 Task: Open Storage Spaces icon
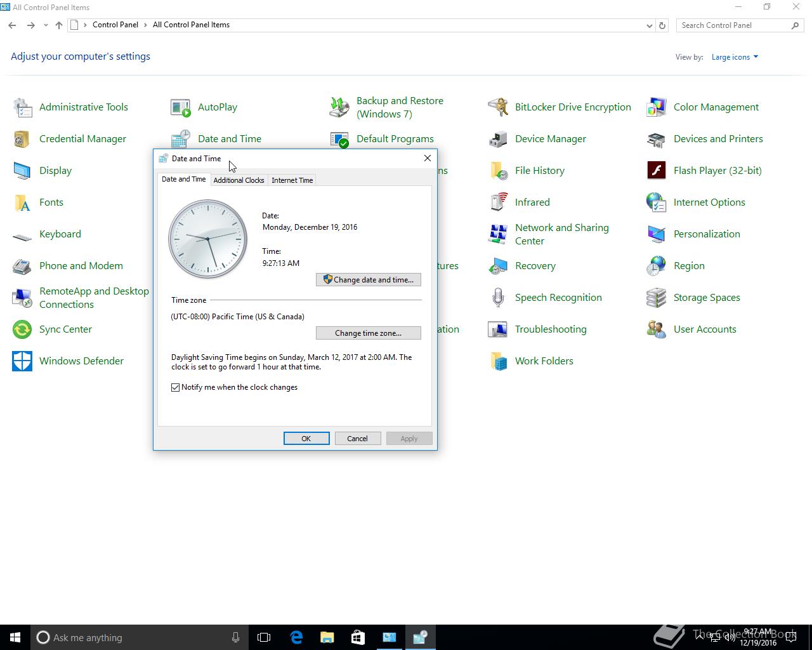pos(657,298)
